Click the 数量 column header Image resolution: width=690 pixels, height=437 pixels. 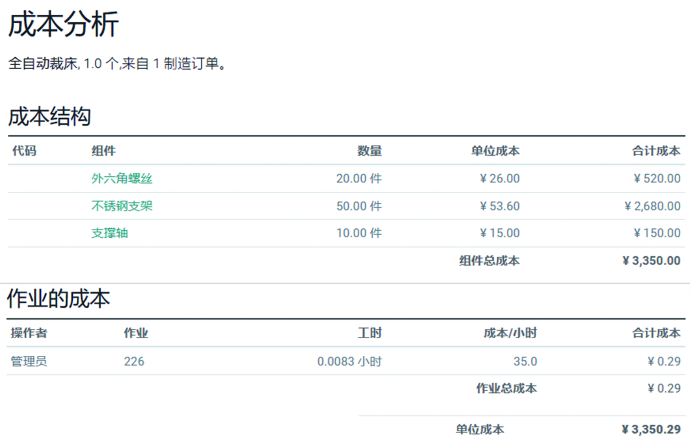point(369,151)
